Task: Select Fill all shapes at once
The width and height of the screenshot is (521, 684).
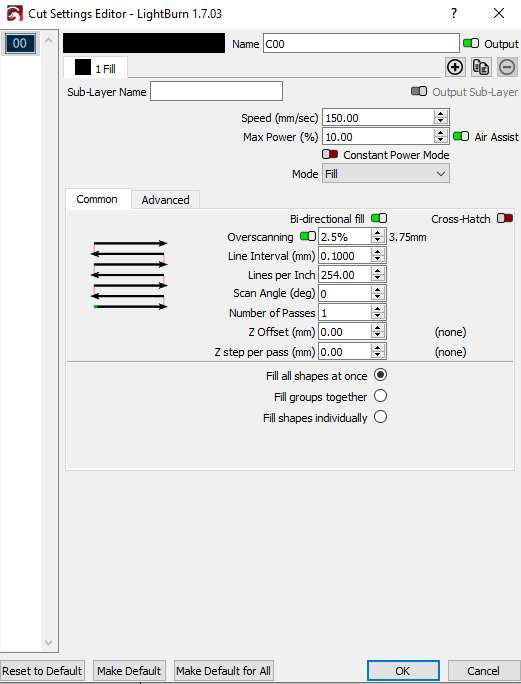Action: click(380, 375)
